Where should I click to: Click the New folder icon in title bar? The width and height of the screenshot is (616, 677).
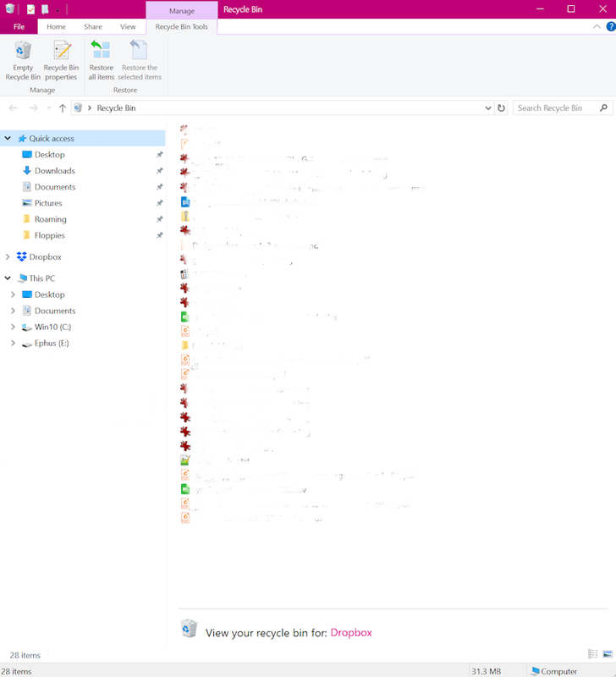45,9
